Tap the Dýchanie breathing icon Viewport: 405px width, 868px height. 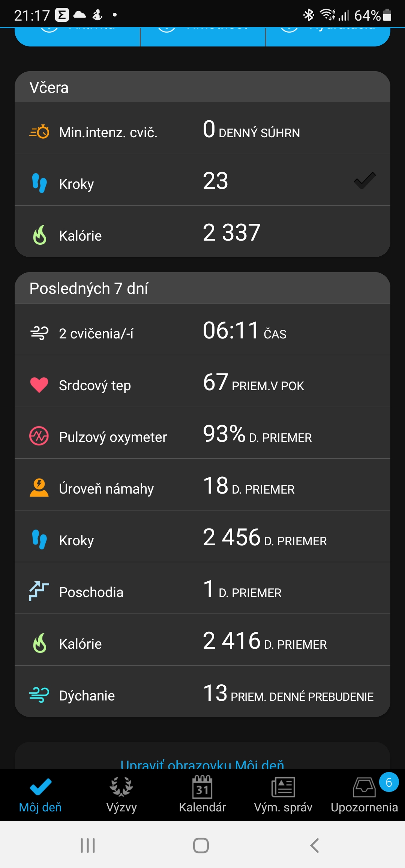click(x=39, y=695)
